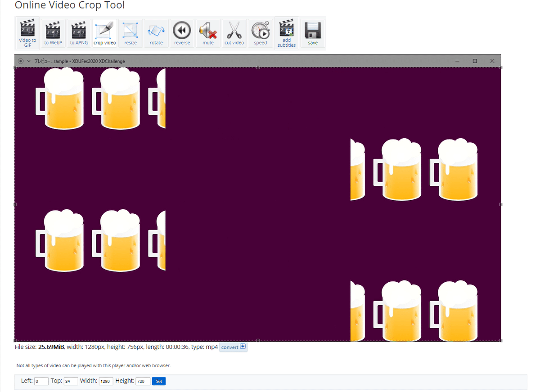Open the speed adjustment tool
The height and width of the screenshot is (392, 540).
pos(260,33)
